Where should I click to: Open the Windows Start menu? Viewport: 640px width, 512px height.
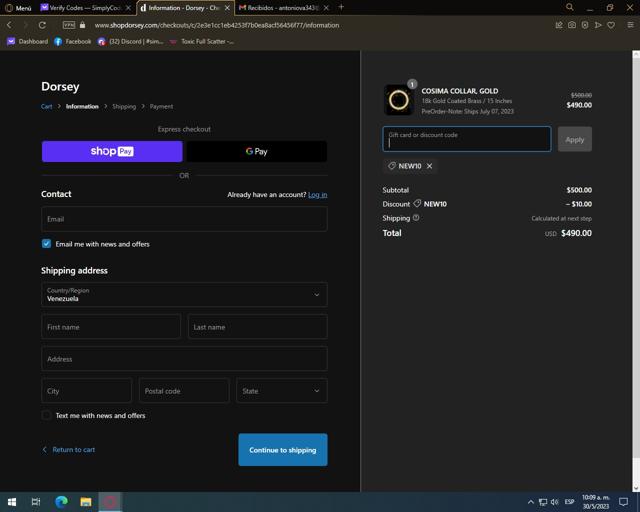12,502
